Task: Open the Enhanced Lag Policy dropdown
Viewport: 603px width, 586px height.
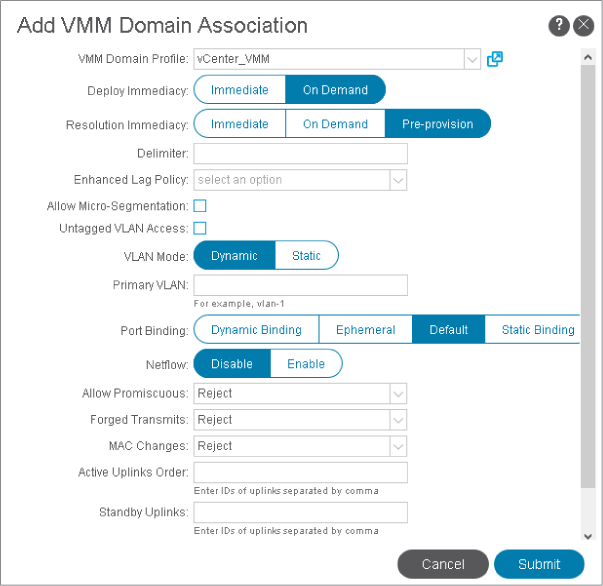Action: point(398,180)
